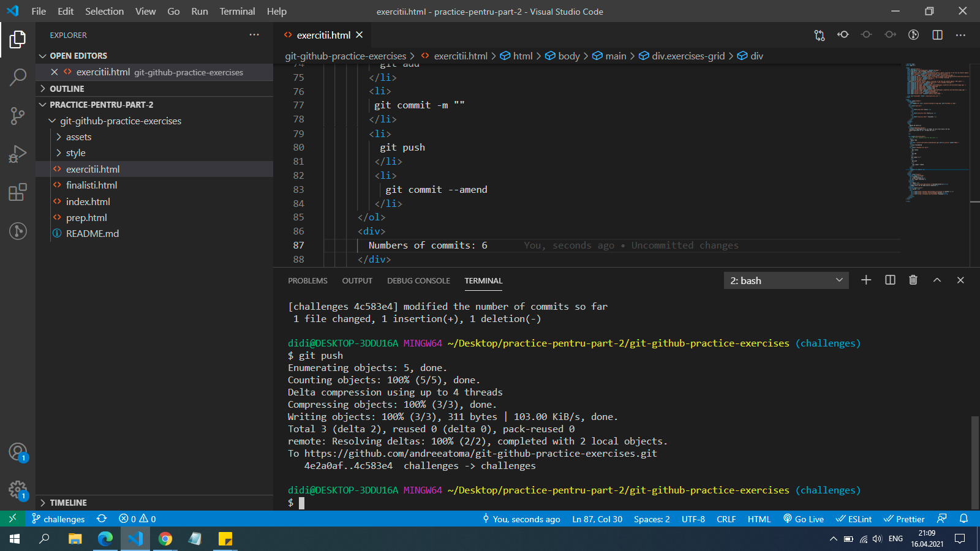
Task: Create a new terminal with plus icon
Action: click(x=866, y=280)
